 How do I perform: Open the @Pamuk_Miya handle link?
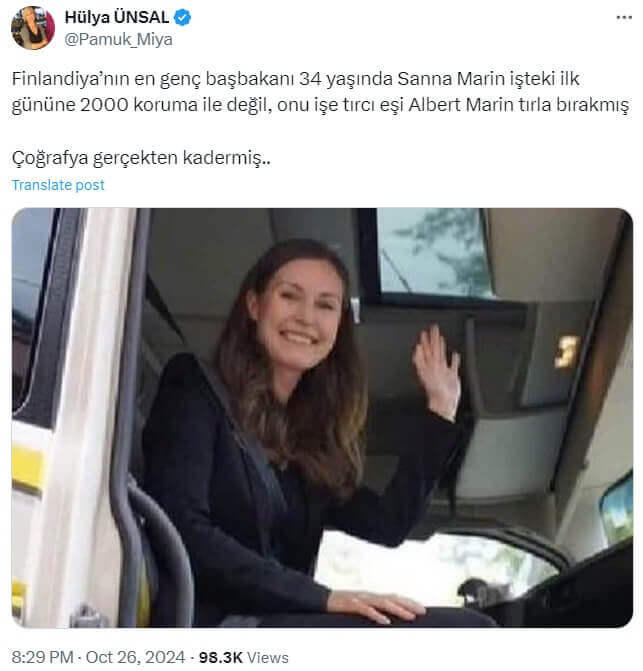point(119,39)
